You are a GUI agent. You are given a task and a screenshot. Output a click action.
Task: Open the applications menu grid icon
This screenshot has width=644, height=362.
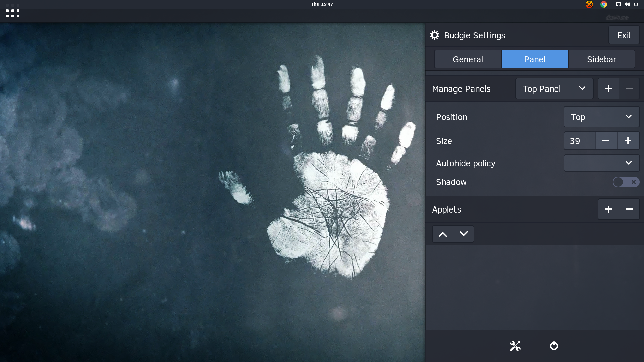[13, 13]
